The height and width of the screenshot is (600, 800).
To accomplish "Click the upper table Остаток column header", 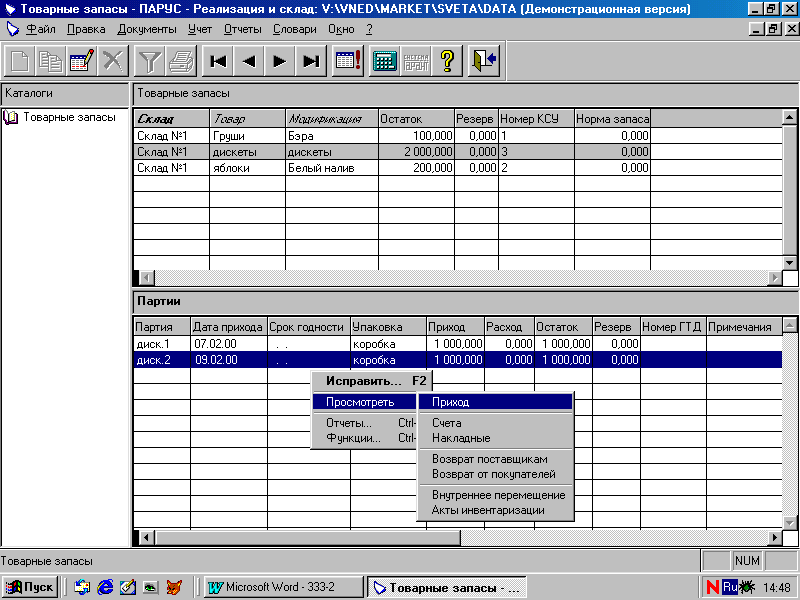I will click(x=416, y=119).
